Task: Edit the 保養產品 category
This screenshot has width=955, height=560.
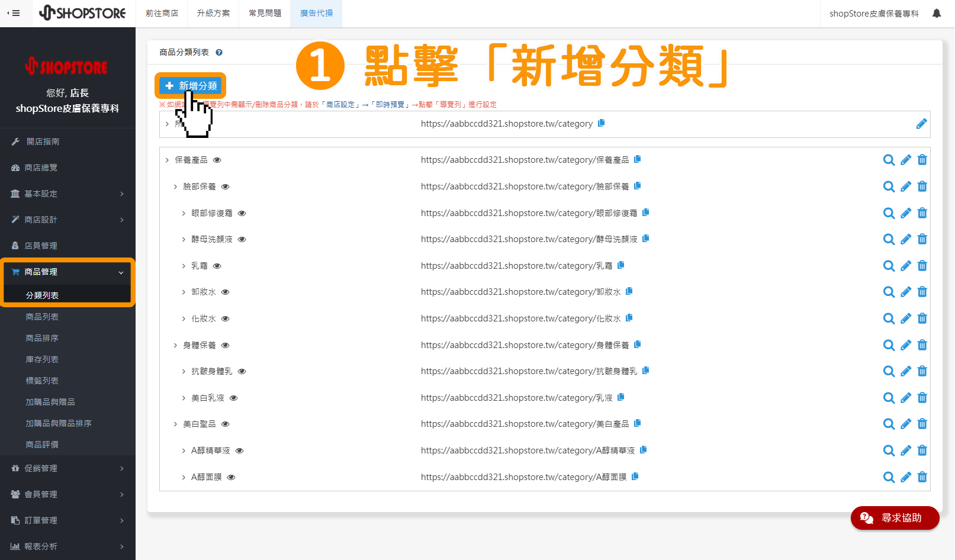Action: tap(906, 160)
